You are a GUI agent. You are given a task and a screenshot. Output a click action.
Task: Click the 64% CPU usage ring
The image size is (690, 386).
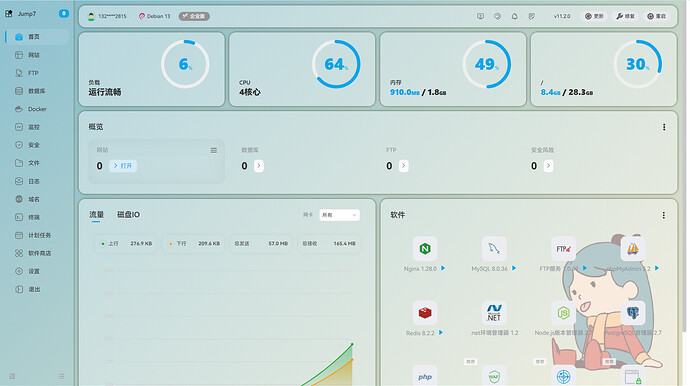(x=336, y=64)
